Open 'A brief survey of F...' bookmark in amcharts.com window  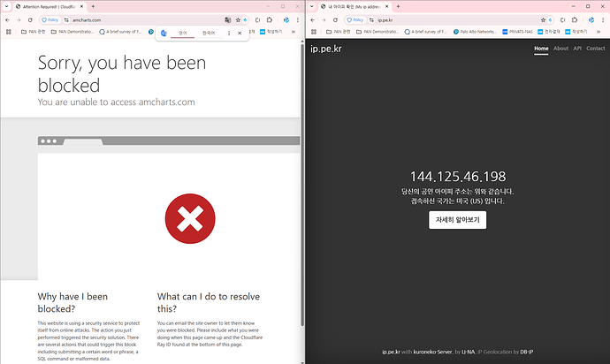click(121, 32)
